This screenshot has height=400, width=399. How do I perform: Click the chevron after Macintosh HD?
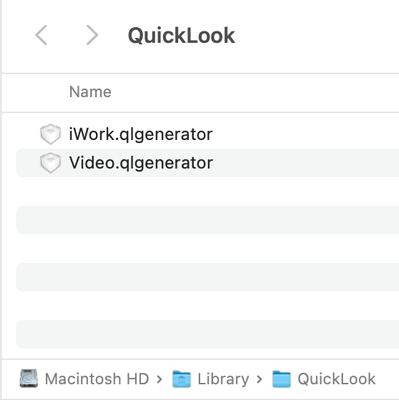[159, 379]
